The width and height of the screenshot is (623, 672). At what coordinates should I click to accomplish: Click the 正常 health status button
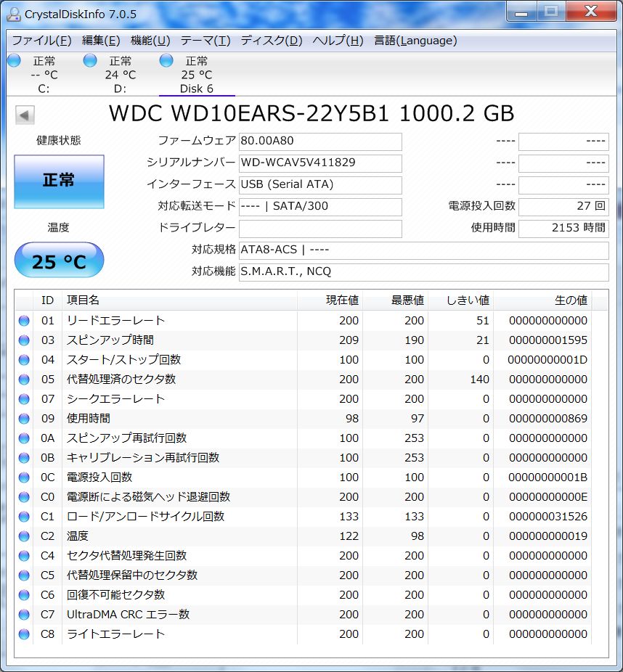[x=59, y=181]
